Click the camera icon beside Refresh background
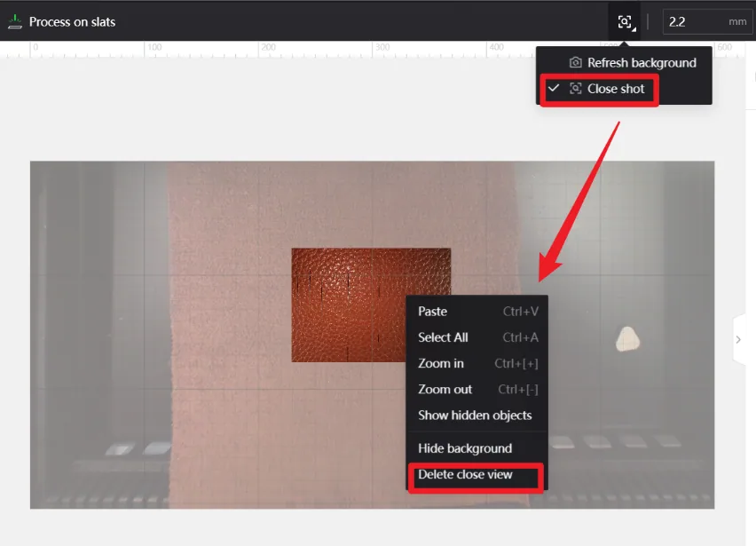Image resolution: width=756 pixels, height=546 pixels. [575, 63]
